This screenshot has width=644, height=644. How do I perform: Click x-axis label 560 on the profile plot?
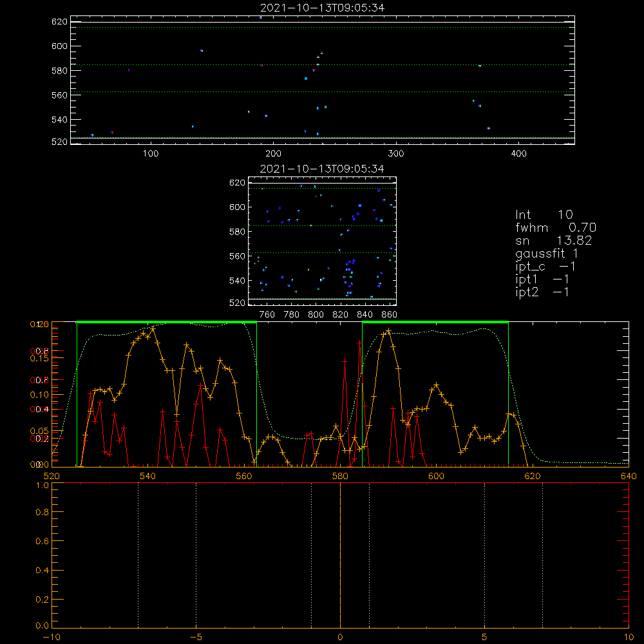[244, 476]
